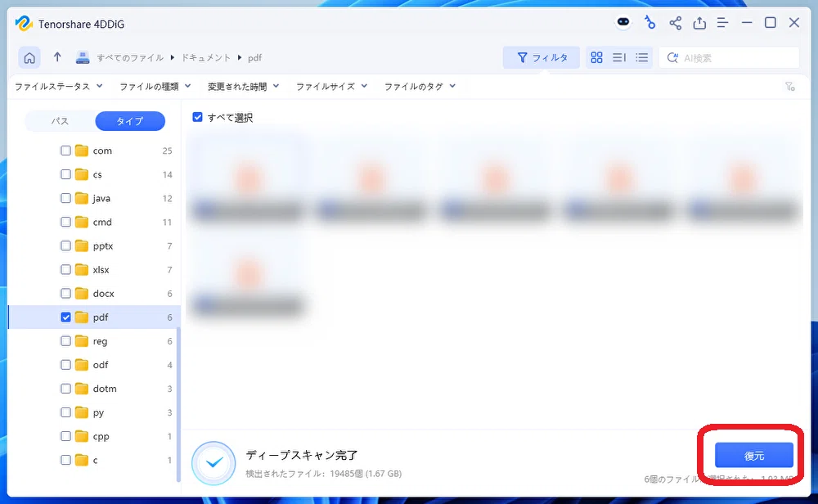Click pdf in the breadcrumb

tap(254, 58)
